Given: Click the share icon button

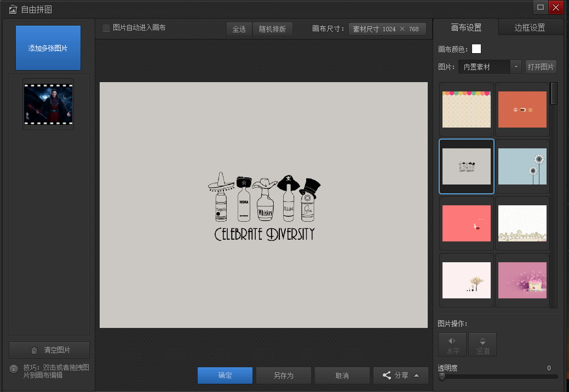Looking at the screenshot, I should click(387, 376).
